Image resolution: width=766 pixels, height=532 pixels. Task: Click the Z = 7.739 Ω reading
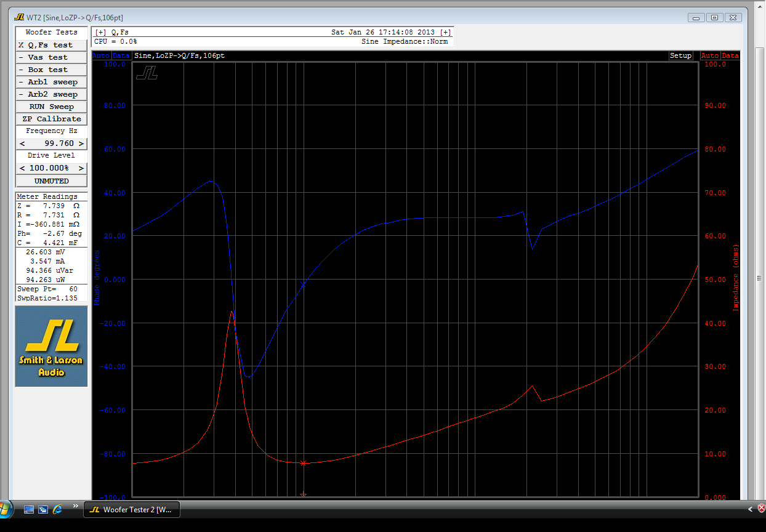(x=49, y=206)
